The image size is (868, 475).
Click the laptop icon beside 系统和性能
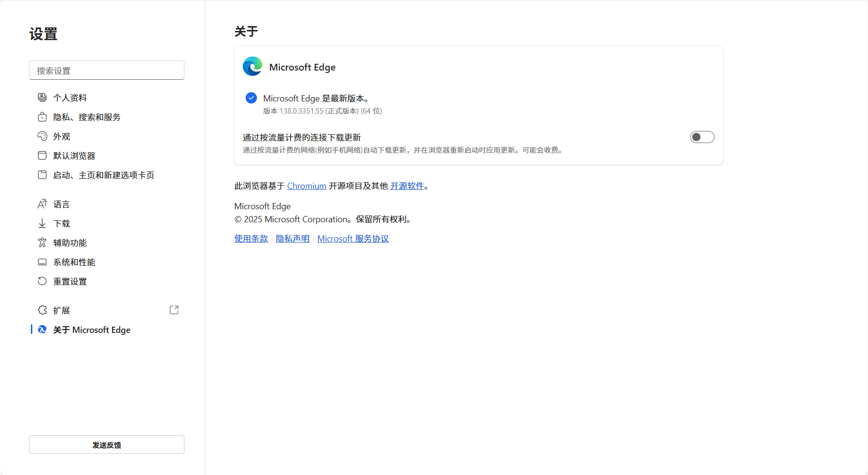[x=42, y=261]
